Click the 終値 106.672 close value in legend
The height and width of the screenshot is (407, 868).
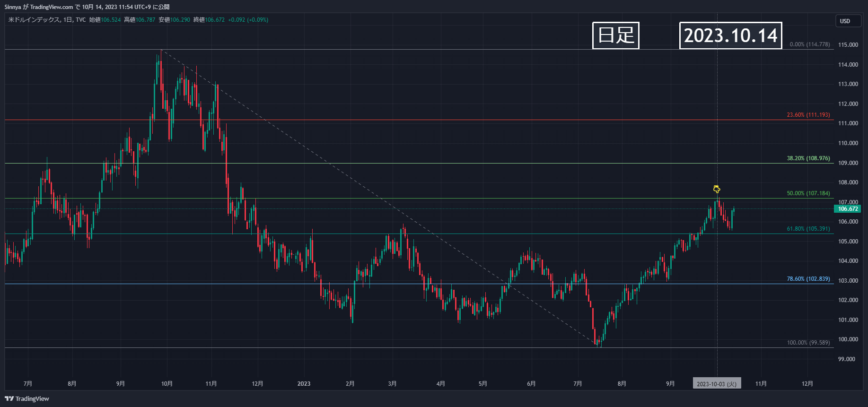click(x=209, y=20)
